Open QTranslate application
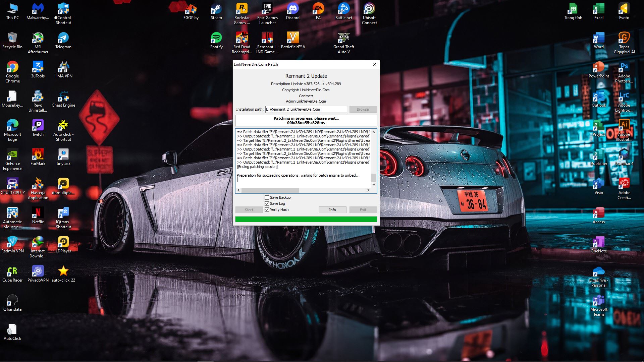The width and height of the screenshot is (644, 362). (x=12, y=304)
